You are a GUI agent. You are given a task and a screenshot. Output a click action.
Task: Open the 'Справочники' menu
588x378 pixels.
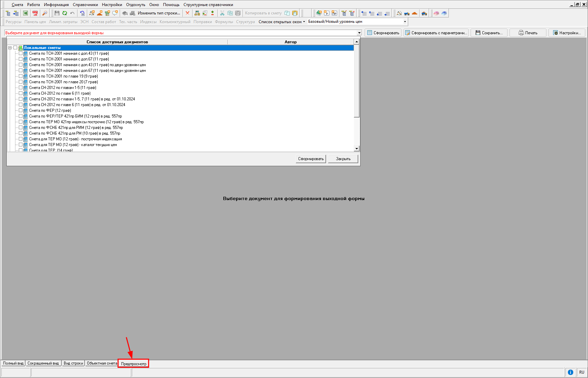[x=85, y=5]
